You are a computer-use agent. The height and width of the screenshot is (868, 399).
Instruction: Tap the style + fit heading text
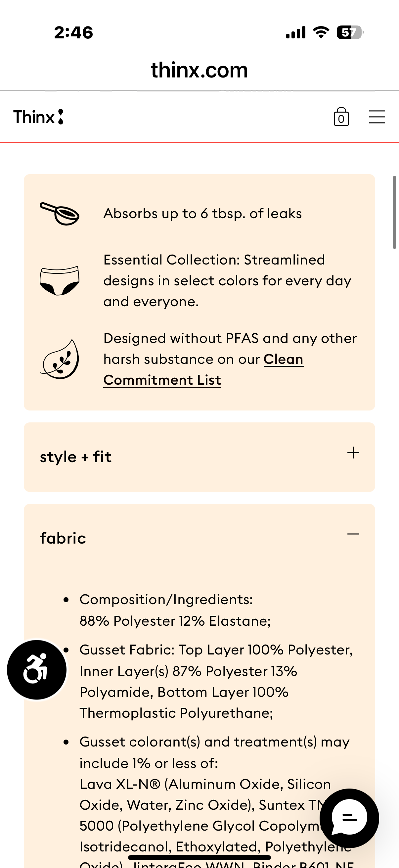75,457
